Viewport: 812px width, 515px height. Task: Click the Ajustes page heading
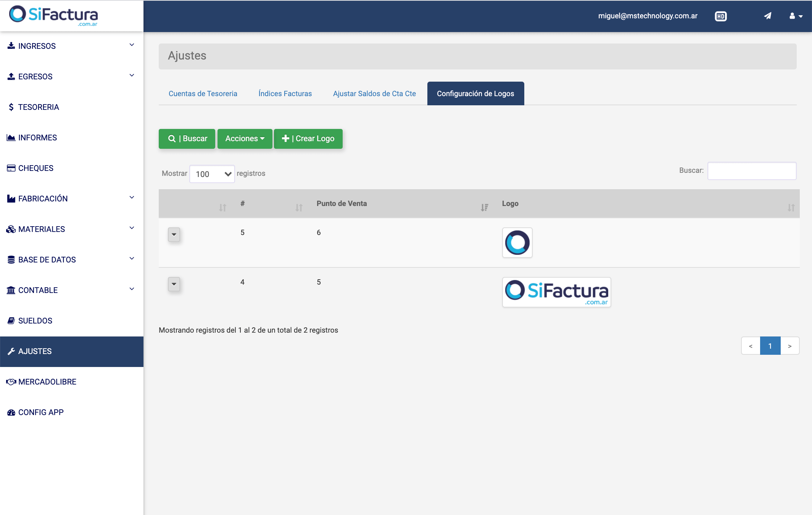(x=187, y=56)
